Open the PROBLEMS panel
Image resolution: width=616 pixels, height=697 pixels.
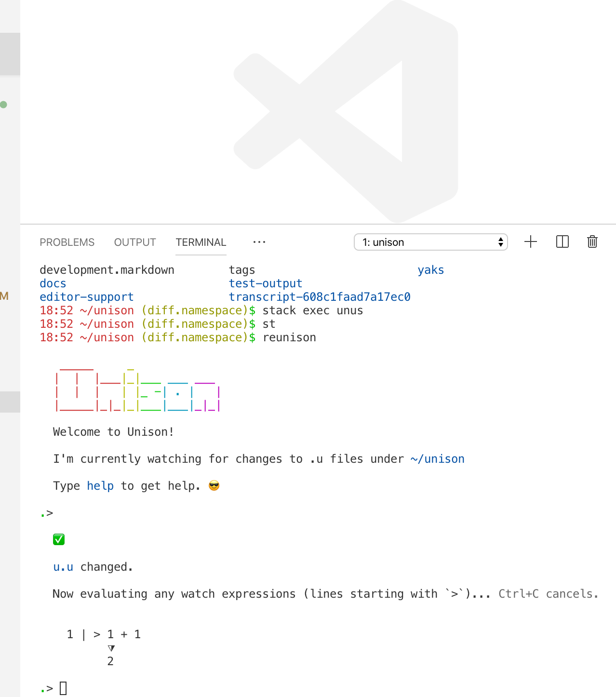(x=67, y=242)
